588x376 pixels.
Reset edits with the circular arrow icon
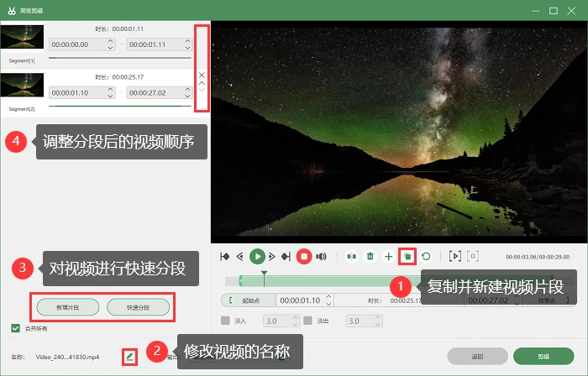(426, 257)
